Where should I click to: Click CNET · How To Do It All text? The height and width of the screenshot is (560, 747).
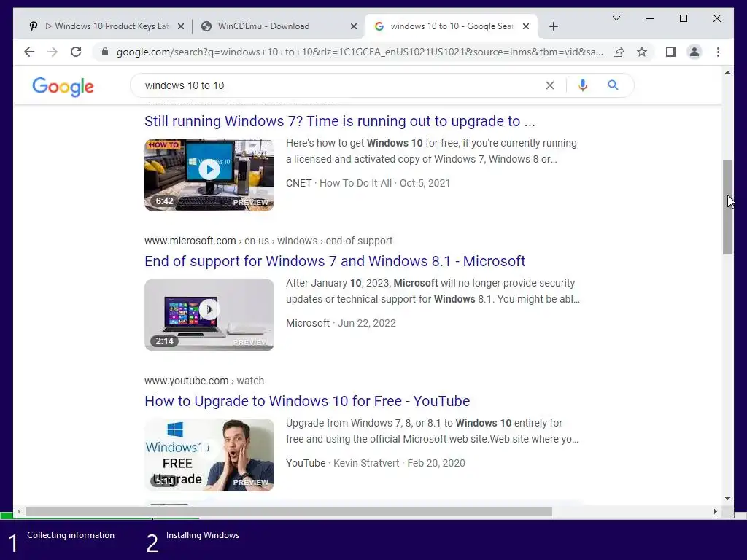338,183
